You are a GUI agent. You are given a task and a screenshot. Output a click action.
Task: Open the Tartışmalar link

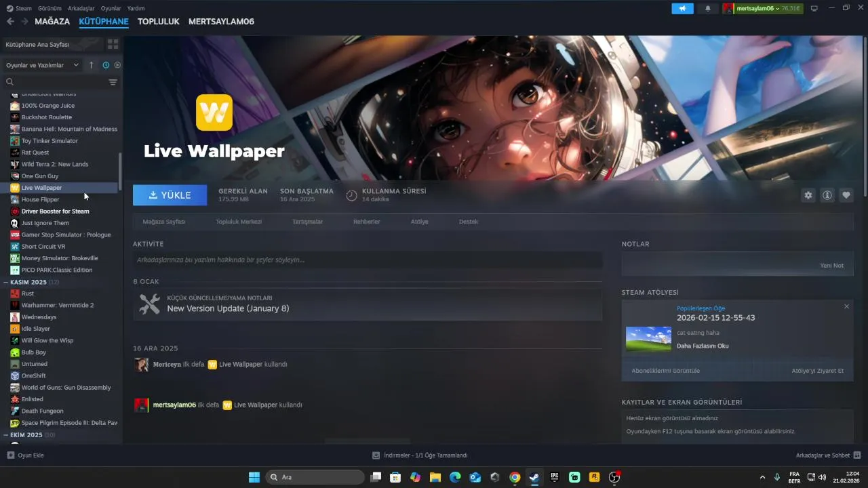[x=307, y=222]
